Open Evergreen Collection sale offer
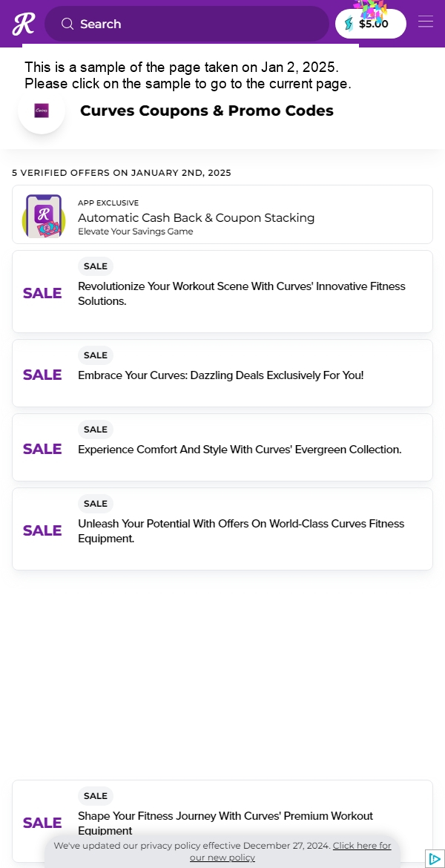This screenshot has width=445, height=868. tap(222, 447)
